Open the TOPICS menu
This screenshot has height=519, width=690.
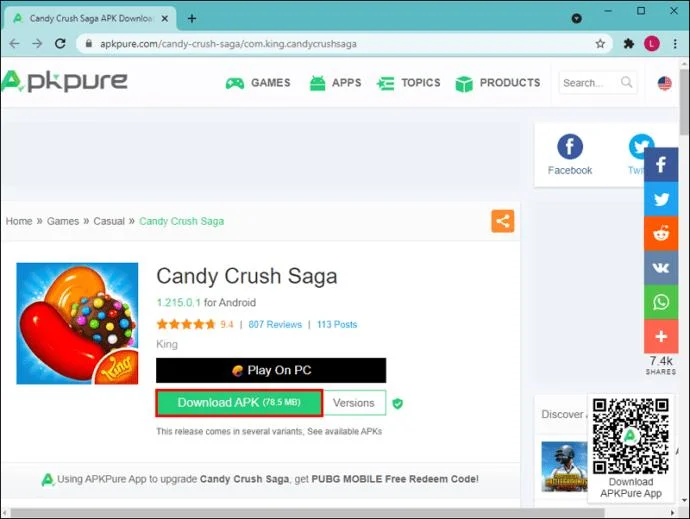pos(409,83)
